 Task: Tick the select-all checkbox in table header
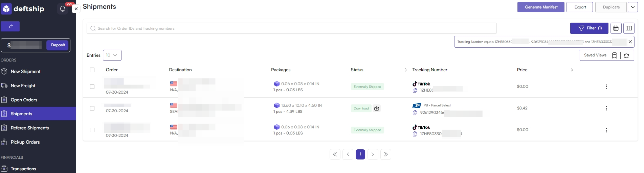coord(92,70)
